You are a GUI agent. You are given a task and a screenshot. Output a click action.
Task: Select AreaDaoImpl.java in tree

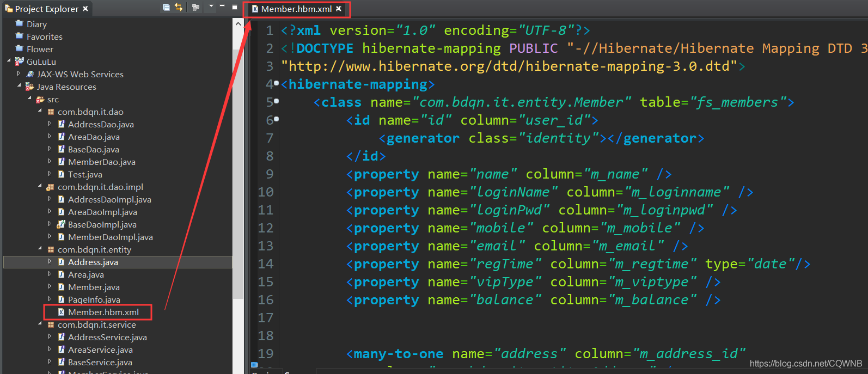(x=102, y=212)
